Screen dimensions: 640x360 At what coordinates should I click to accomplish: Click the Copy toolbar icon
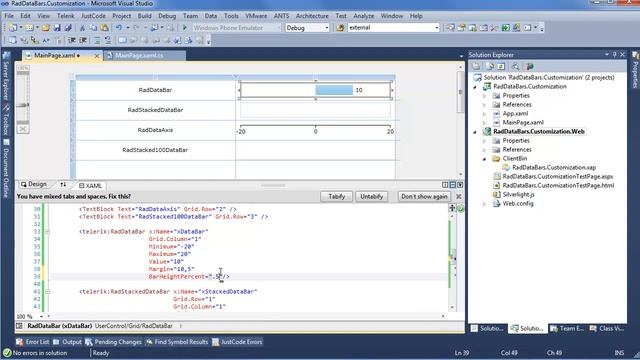click(x=93, y=28)
